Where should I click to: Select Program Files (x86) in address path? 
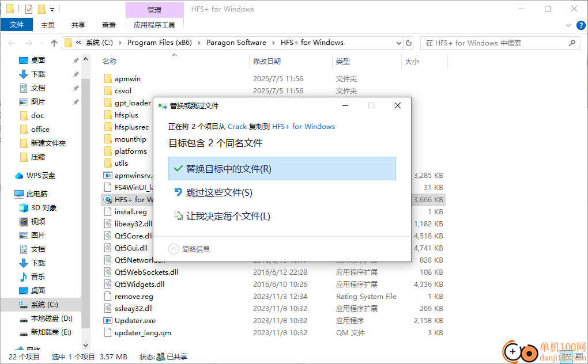pos(159,43)
